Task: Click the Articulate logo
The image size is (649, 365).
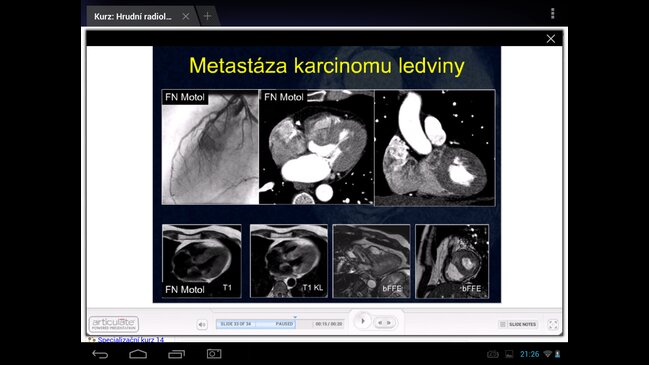Action: [x=114, y=324]
